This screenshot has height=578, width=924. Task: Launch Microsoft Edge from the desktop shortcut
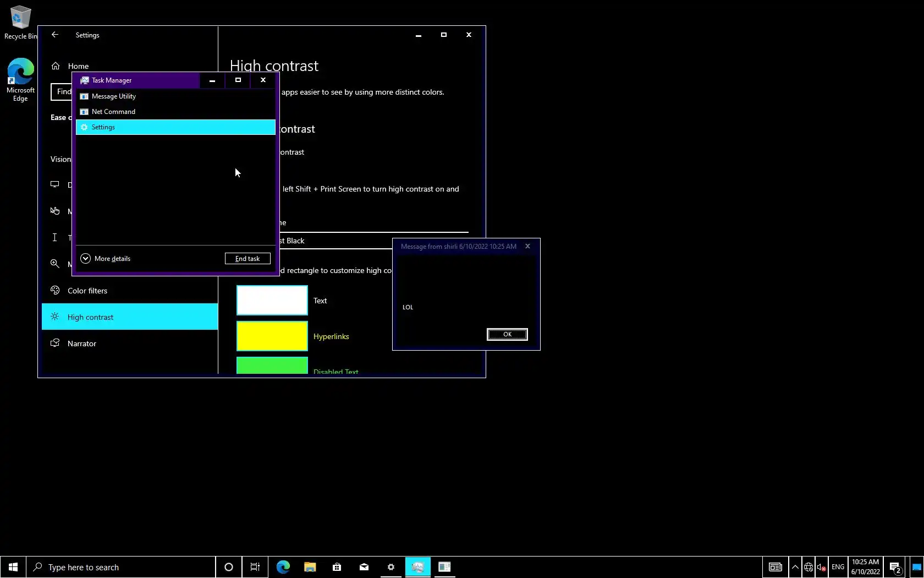[x=20, y=80]
